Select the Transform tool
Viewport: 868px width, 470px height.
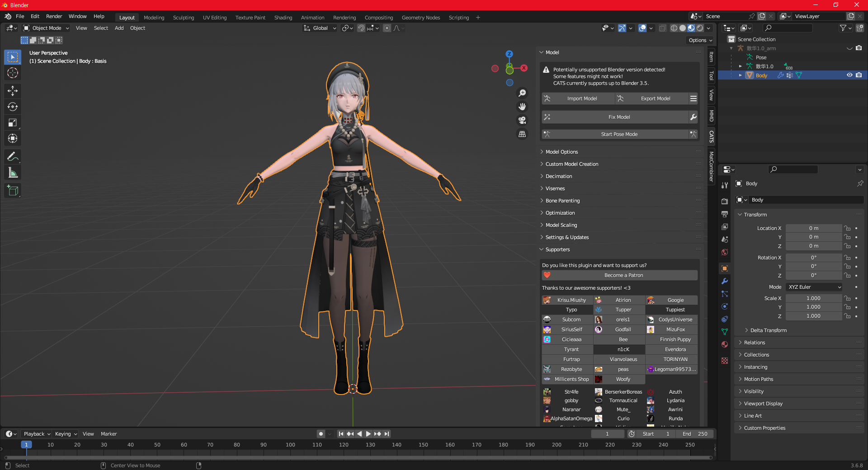(x=13, y=138)
